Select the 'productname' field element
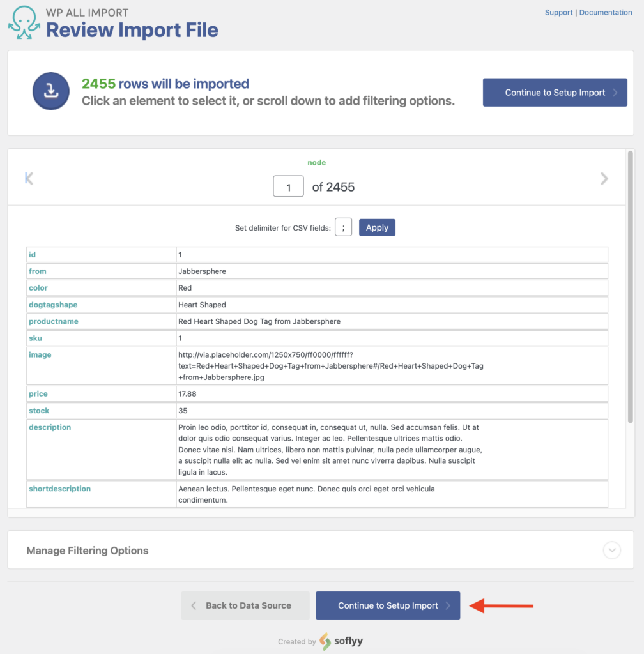 pyautogui.click(x=54, y=321)
